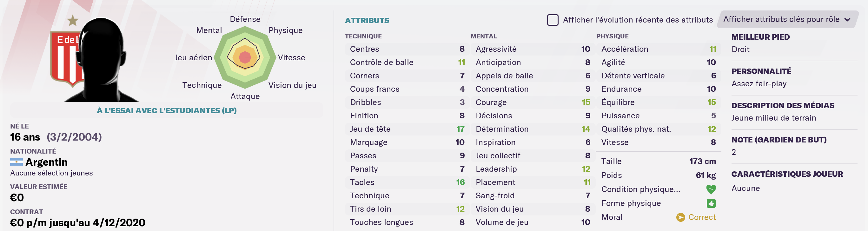Click the Argentina flag icon
This screenshot has height=231, width=868.
(17, 162)
